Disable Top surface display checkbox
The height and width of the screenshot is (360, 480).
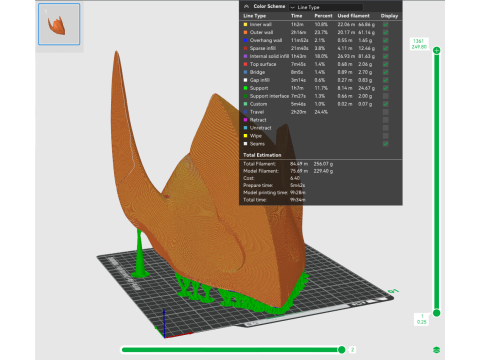click(x=386, y=64)
